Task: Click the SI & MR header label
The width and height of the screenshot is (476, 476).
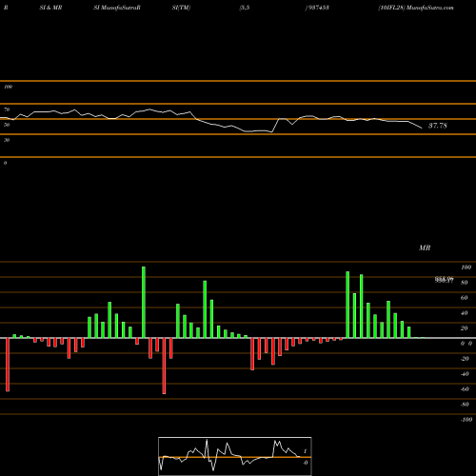Action: click(50, 8)
